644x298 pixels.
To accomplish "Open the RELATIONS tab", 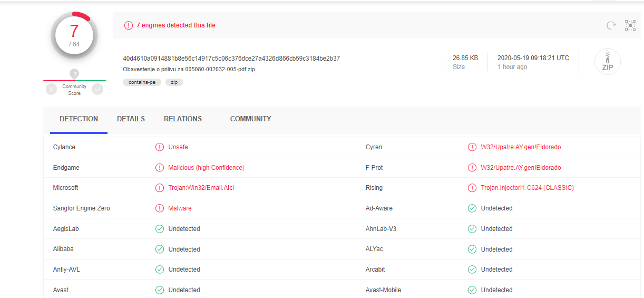I will [x=182, y=119].
